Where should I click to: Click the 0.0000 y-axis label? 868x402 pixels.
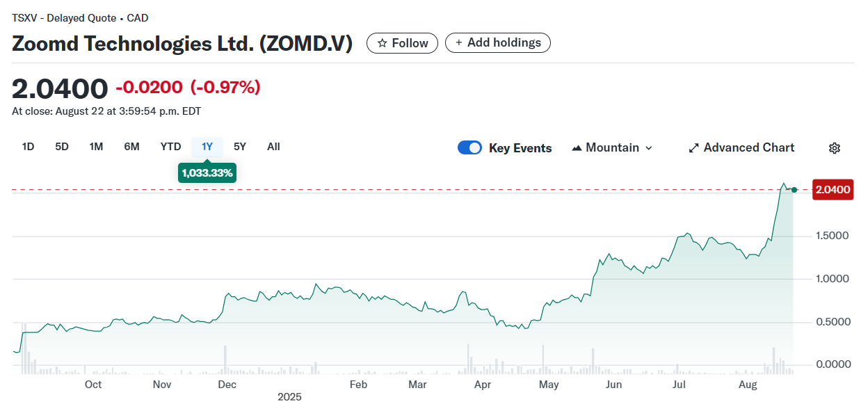tap(832, 364)
